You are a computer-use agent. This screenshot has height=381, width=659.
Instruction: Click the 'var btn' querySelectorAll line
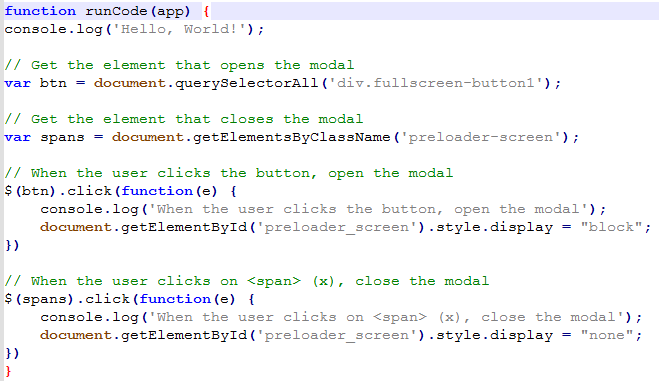(x=282, y=83)
